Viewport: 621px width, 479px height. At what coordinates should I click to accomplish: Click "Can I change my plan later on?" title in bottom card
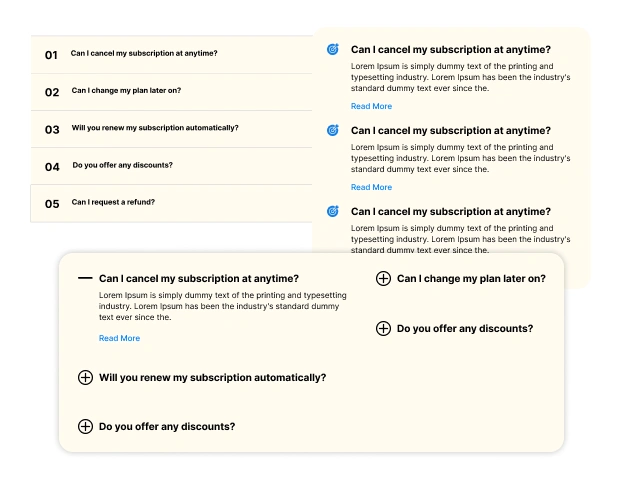[x=471, y=279]
